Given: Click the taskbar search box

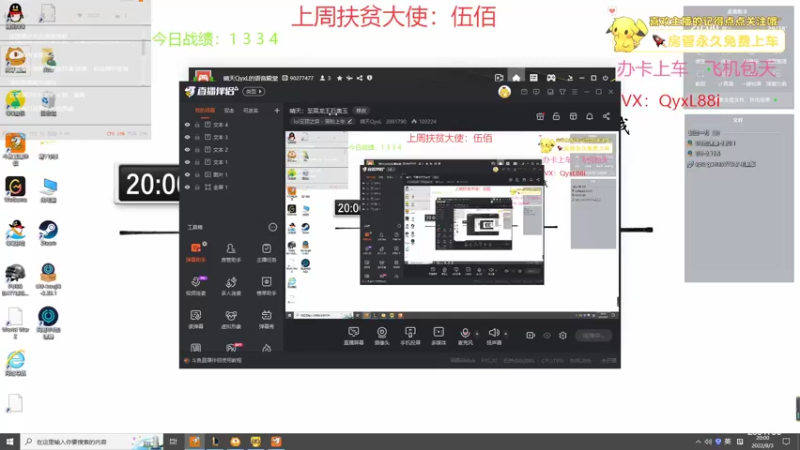Looking at the screenshot, I should tap(92, 441).
